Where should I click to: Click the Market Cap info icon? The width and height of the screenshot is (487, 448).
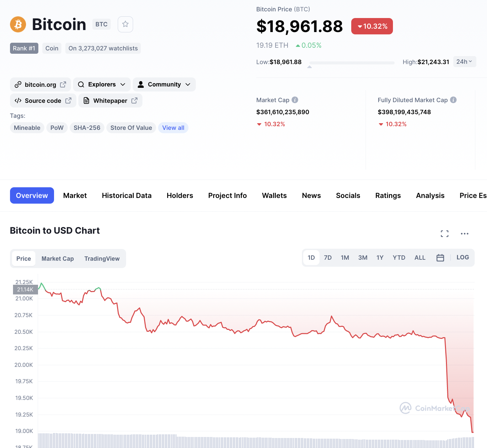pos(295,100)
